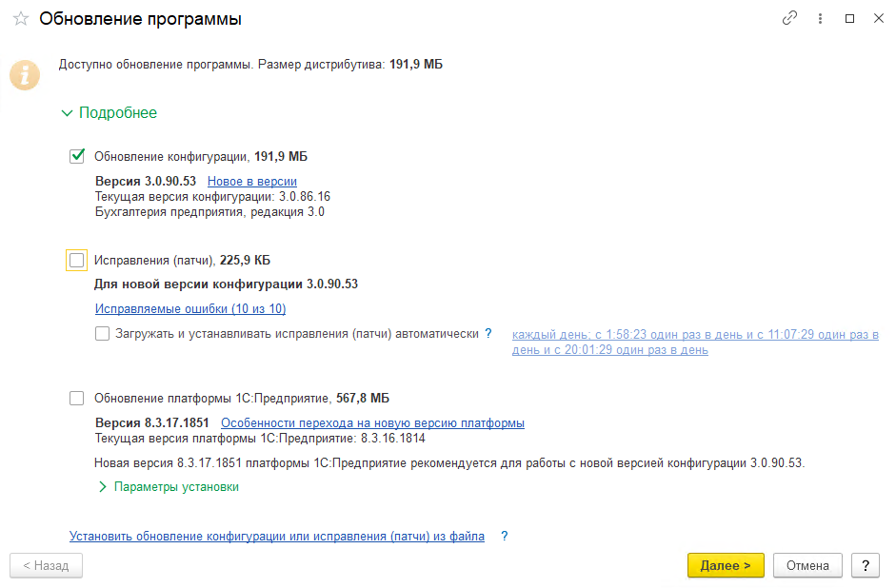Viewport: 896px width, 588px height.
Task: Click question mark beside install from file link
Action: click(x=505, y=537)
